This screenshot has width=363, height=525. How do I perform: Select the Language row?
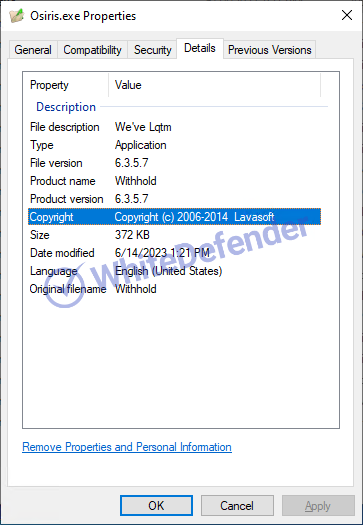click(x=174, y=271)
